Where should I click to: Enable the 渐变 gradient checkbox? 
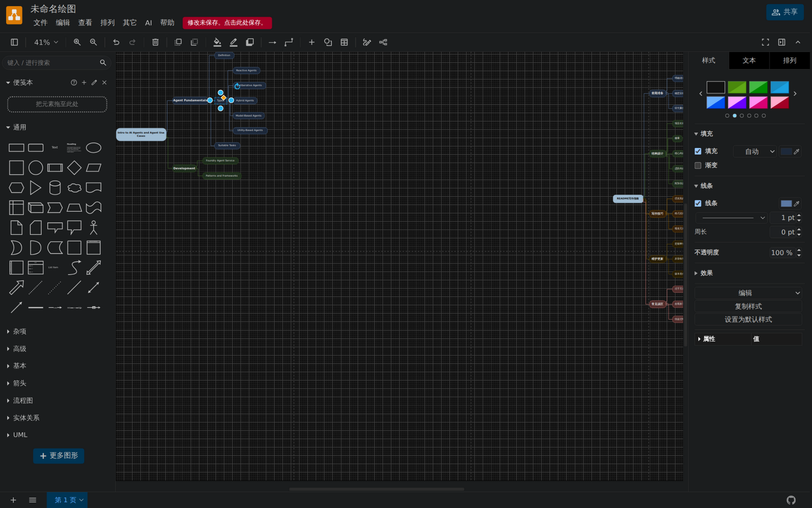click(x=698, y=165)
